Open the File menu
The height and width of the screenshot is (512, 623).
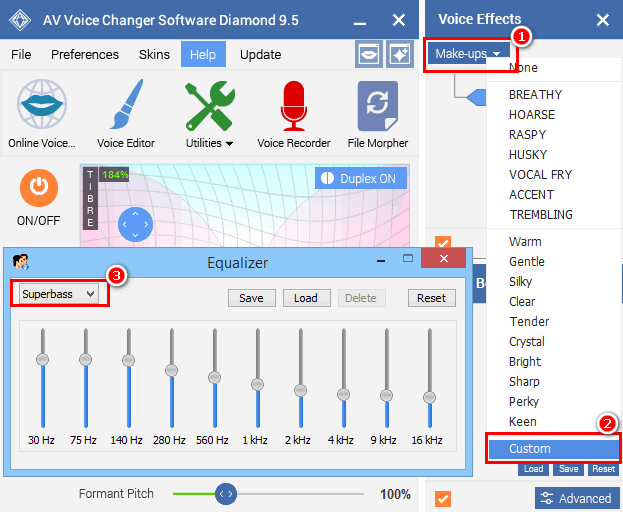pos(21,54)
